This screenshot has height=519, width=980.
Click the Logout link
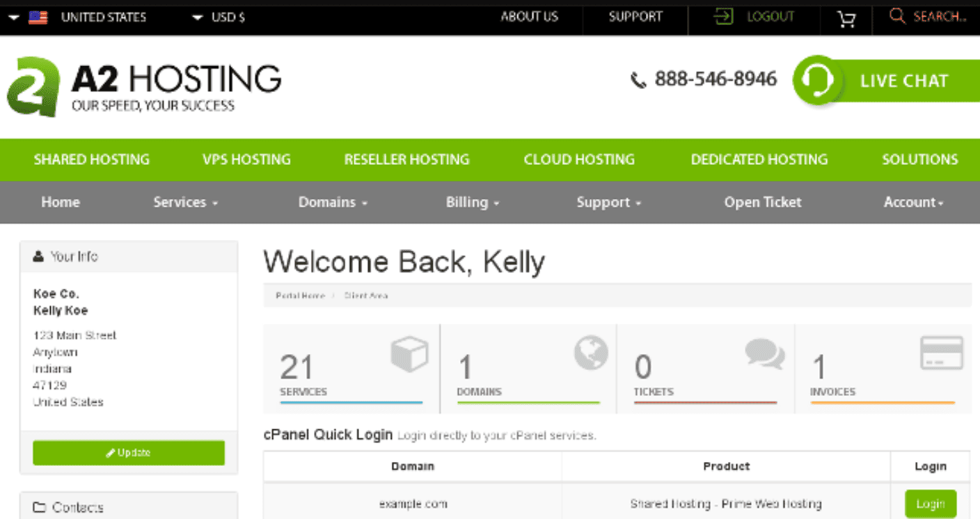[754, 17]
